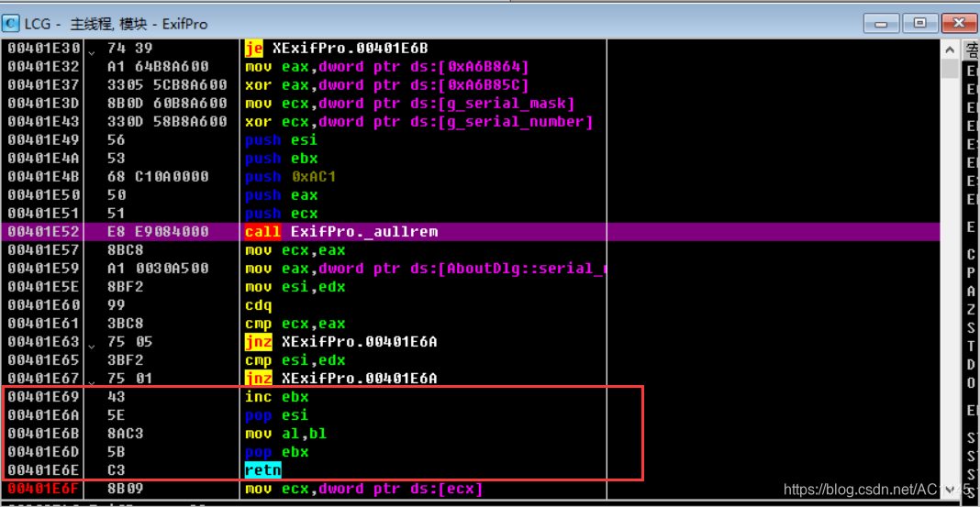Screen dimensions: 980x507
Task: Select hex bytes '8B09' at 00401E6F
Action: pyautogui.click(x=126, y=489)
